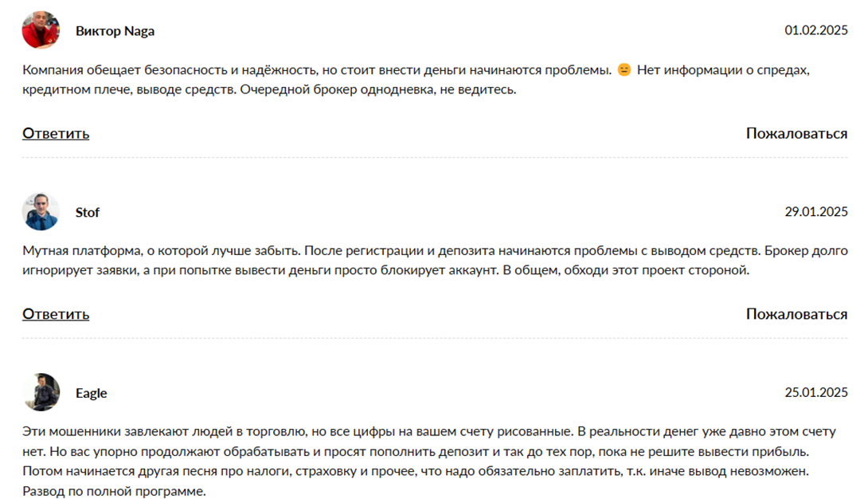
Task: Click the date 29.01.2025
Action: pyautogui.click(x=816, y=211)
